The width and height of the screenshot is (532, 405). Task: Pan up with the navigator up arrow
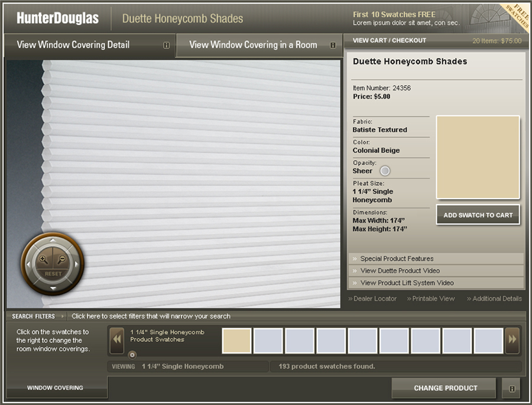(53, 240)
